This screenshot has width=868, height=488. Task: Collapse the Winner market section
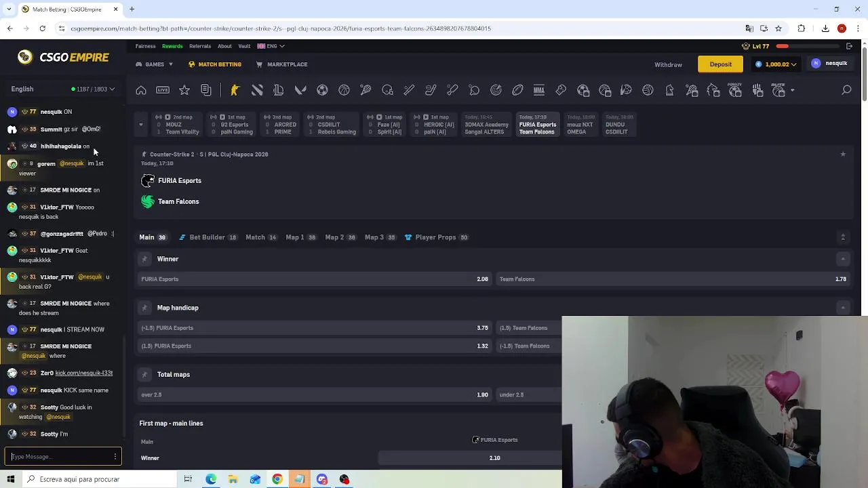(x=843, y=259)
